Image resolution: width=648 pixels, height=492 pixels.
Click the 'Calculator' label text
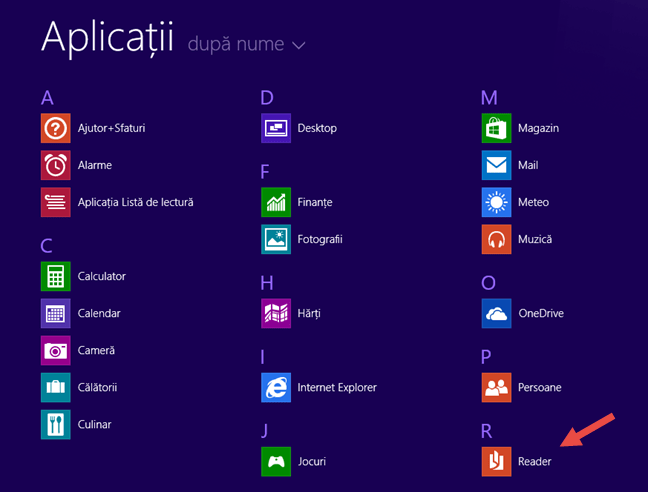[102, 276]
